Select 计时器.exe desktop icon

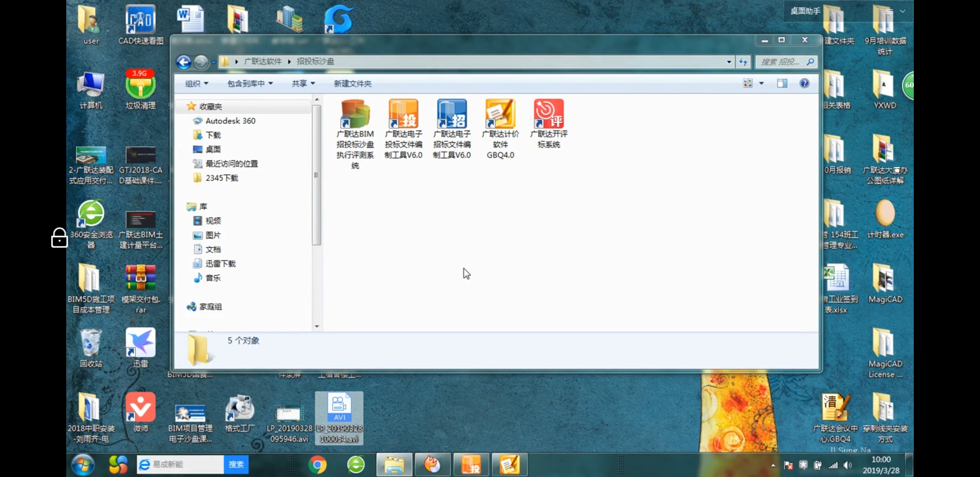(885, 219)
